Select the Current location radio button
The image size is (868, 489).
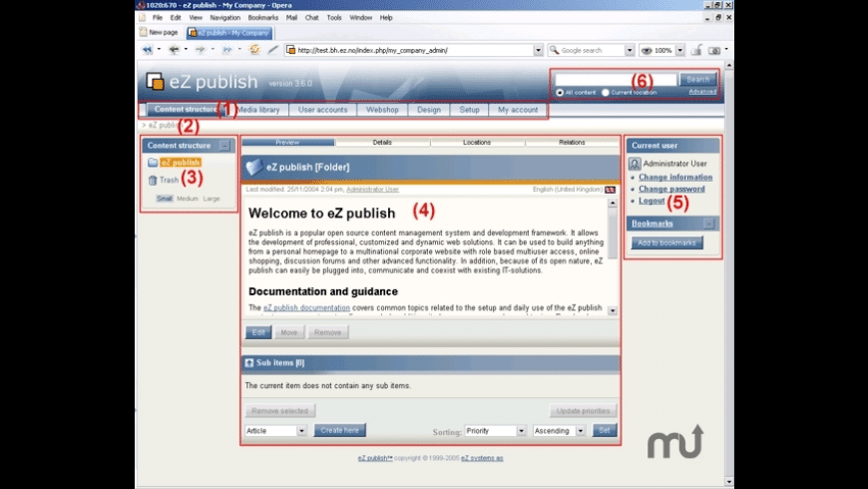(605, 93)
